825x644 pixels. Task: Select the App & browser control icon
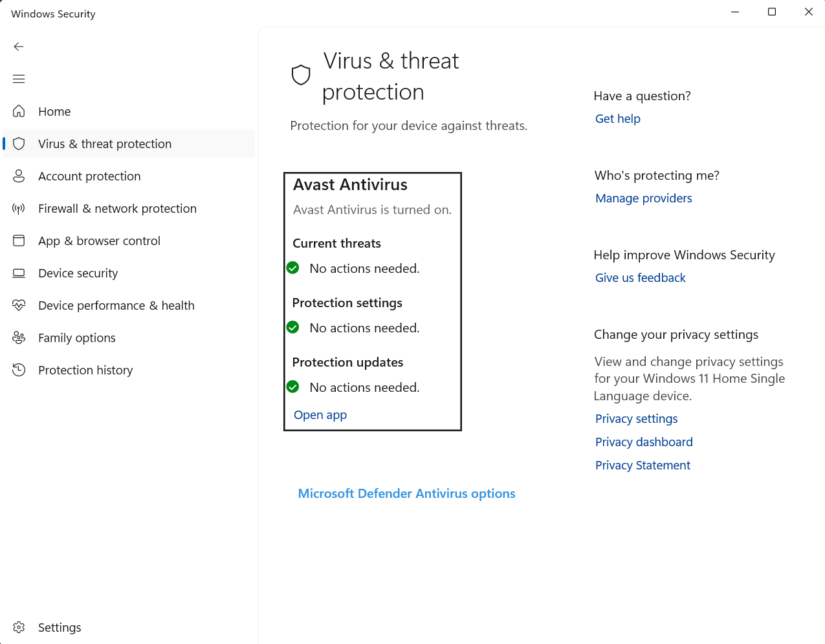pos(19,241)
